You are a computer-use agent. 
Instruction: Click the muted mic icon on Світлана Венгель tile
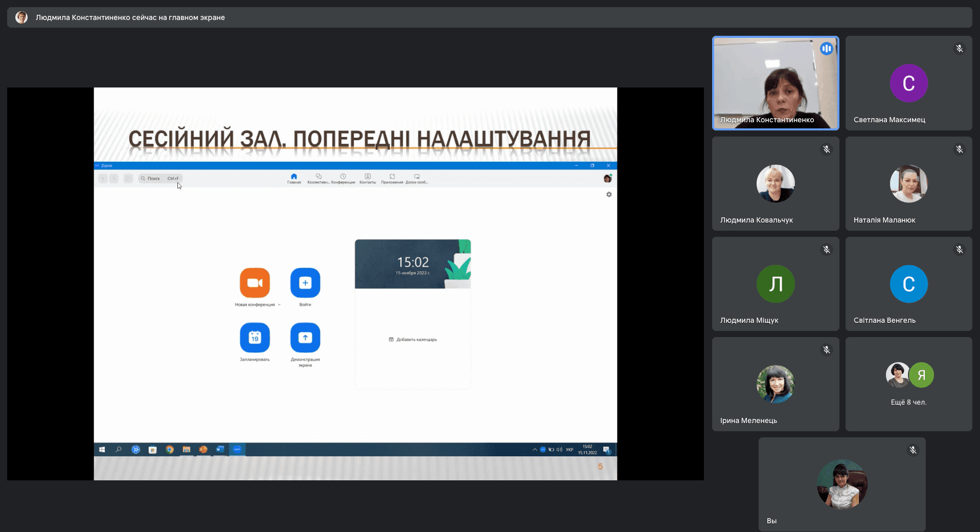click(x=960, y=250)
